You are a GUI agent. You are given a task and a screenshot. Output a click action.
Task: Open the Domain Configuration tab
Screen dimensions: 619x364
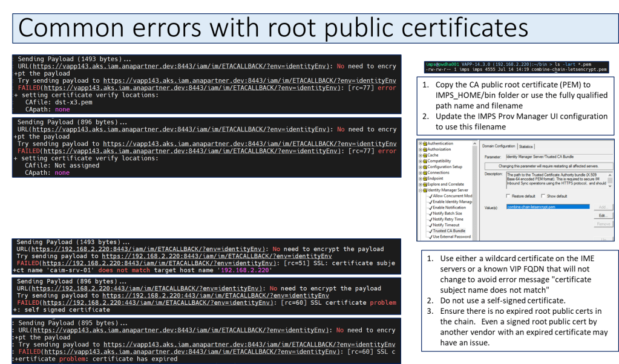click(499, 146)
